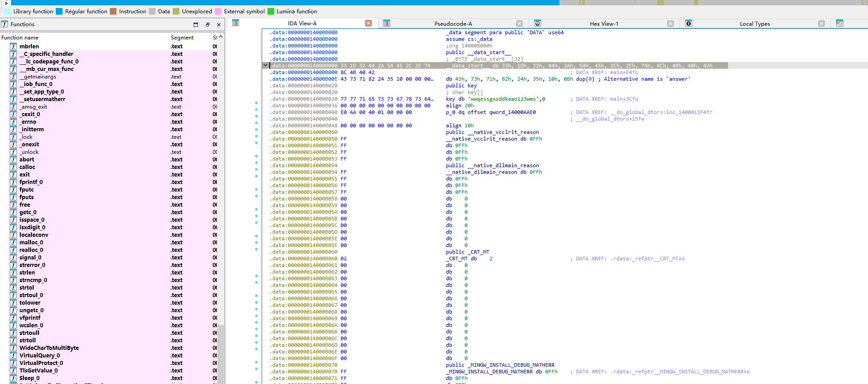This screenshot has height=384, width=868.
Task: Click the Functions panel icon
Action: 4,24
